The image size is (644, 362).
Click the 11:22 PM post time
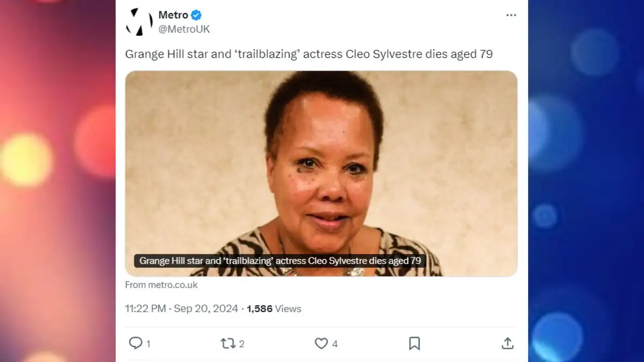(145, 308)
